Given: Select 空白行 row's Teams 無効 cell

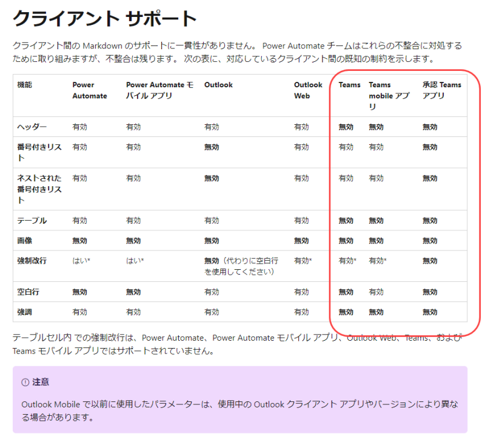Looking at the screenshot, I should (x=346, y=292).
